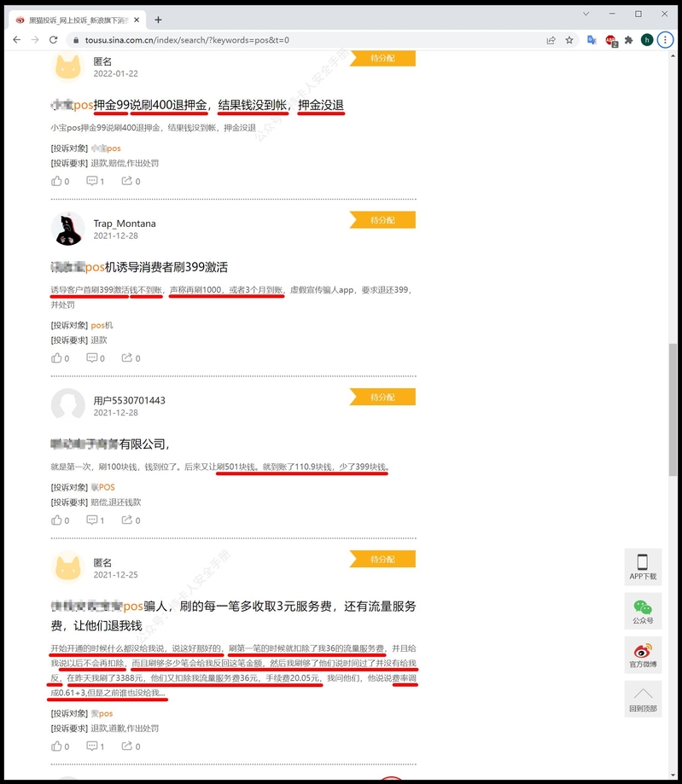Screen dimensions: 682x784
Task: Click the browser forward arrow
Action: coord(35,40)
